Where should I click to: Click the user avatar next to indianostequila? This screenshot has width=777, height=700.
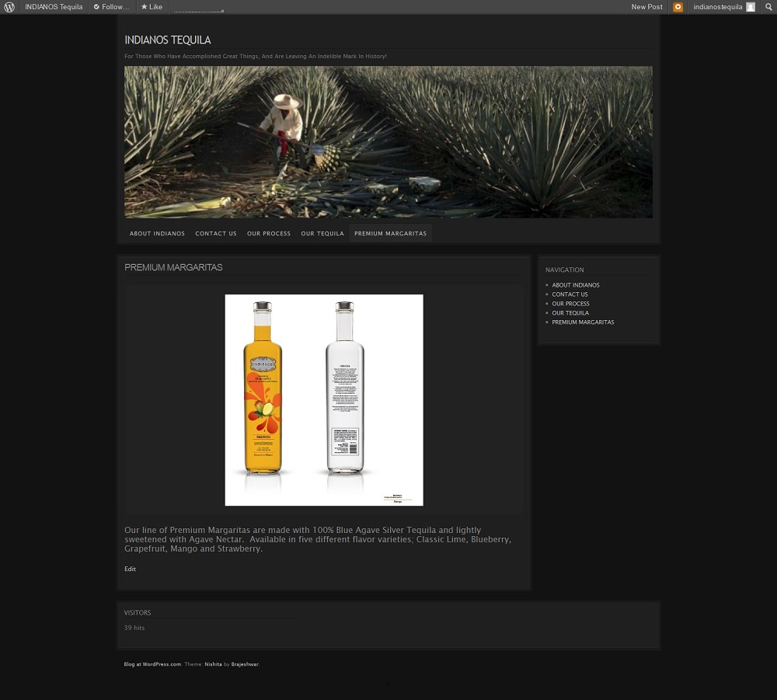pyautogui.click(x=750, y=7)
